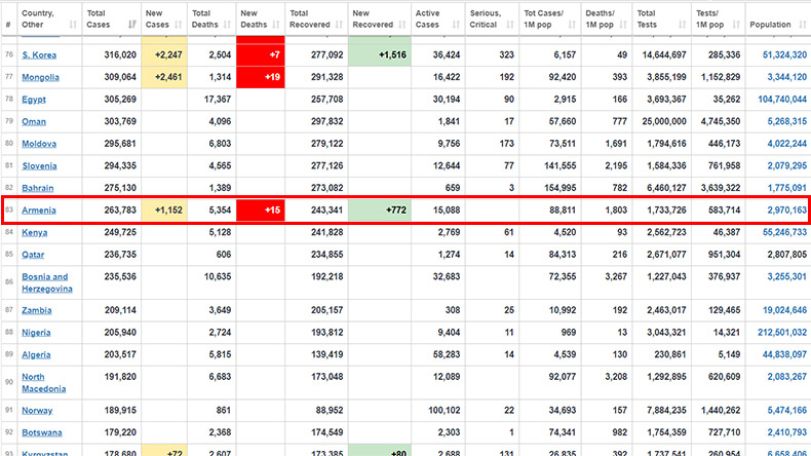Open the S. Korea country link
Screen dimensions: 811x456
point(39,55)
